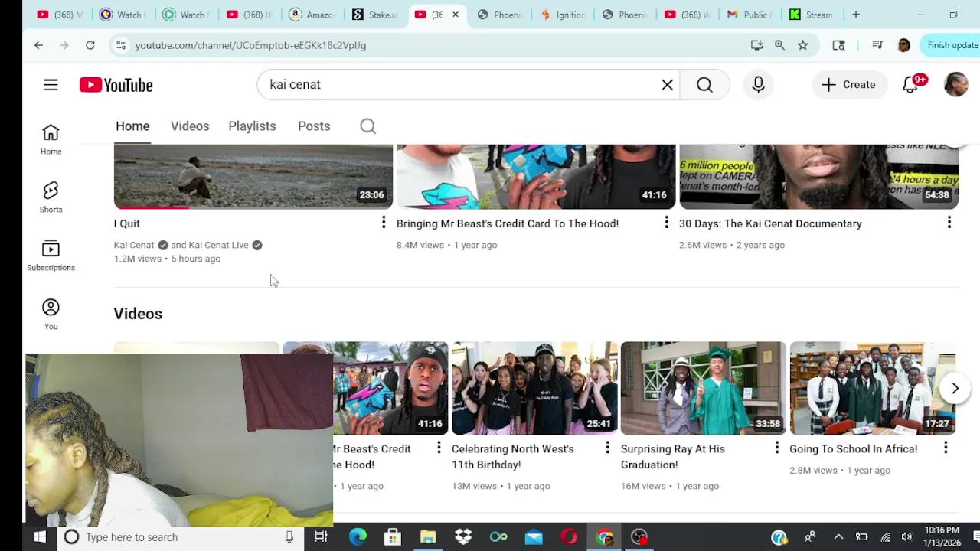
Task: Play the 54:38 documentary thumbnail
Action: pos(818,177)
